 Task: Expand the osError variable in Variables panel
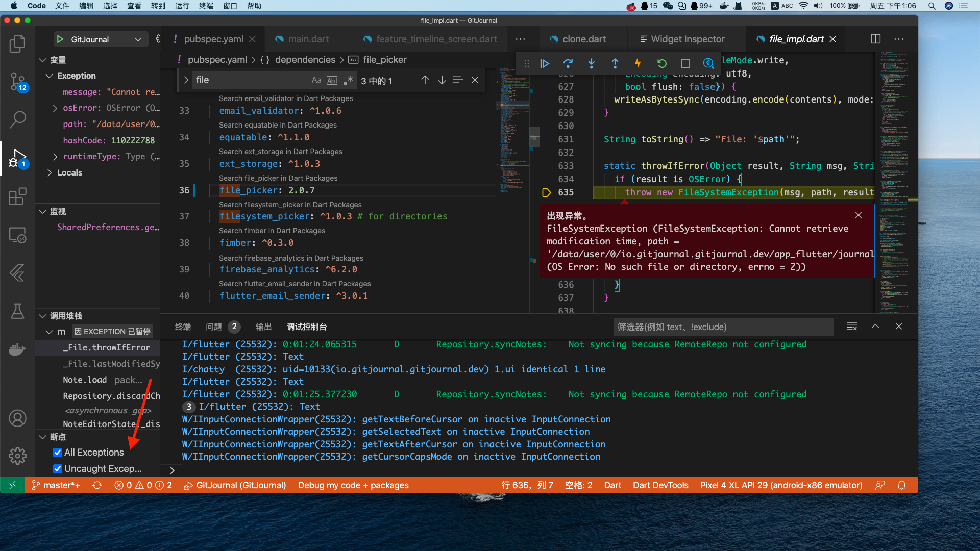point(55,108)
